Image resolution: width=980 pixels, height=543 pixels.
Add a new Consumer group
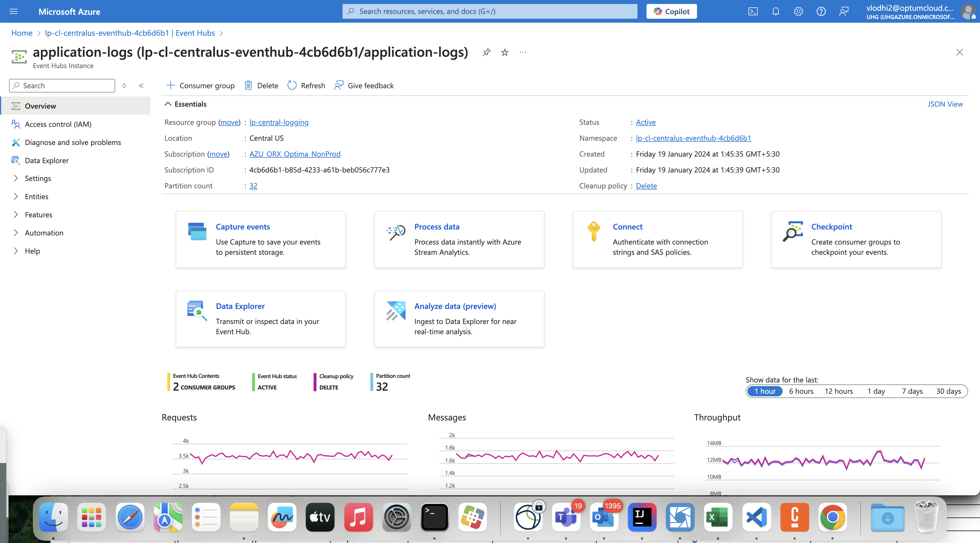click(x=200, y=86)
